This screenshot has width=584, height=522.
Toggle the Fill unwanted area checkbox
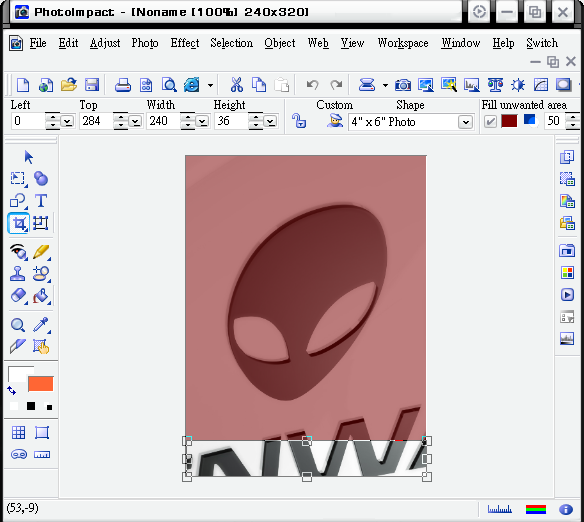click(x=490, y=121)
